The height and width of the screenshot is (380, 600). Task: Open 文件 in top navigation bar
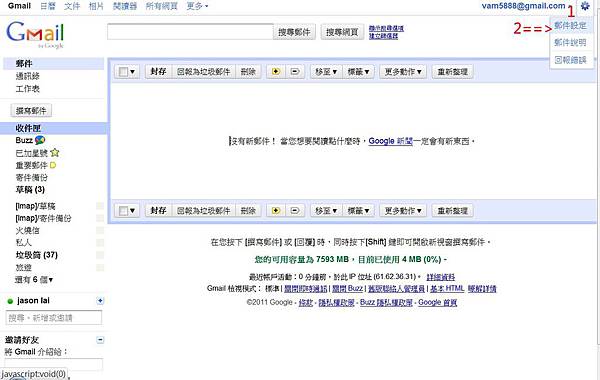tap(72, 6)
